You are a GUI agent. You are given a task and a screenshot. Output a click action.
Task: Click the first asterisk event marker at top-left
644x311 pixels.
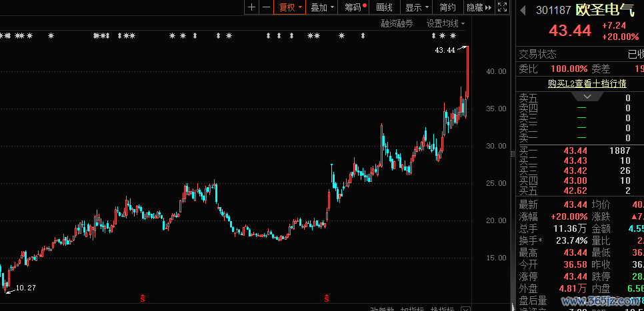tap(2, 35)
